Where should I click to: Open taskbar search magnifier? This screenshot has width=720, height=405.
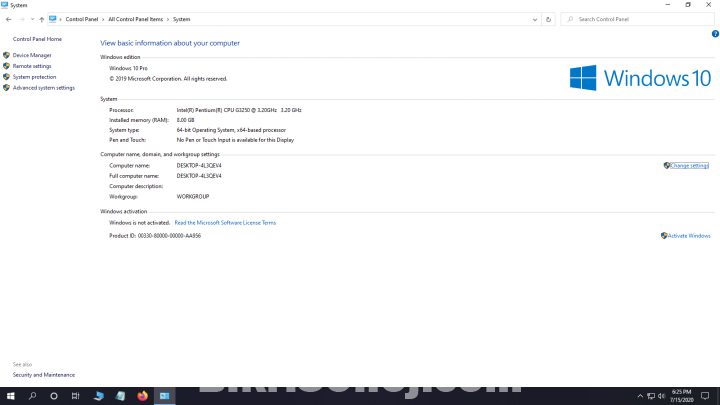32,396
